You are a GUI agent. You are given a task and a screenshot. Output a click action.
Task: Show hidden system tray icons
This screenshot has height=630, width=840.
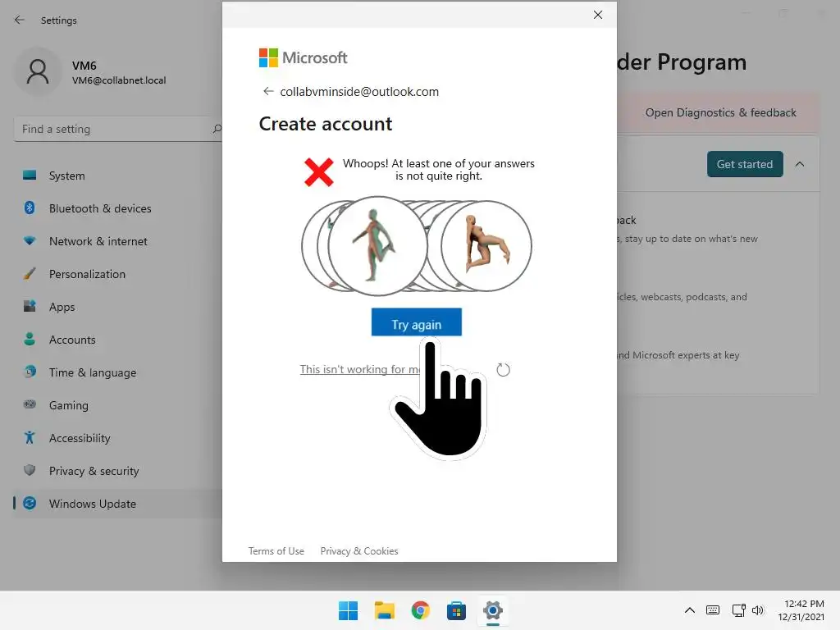pos(690,610)
